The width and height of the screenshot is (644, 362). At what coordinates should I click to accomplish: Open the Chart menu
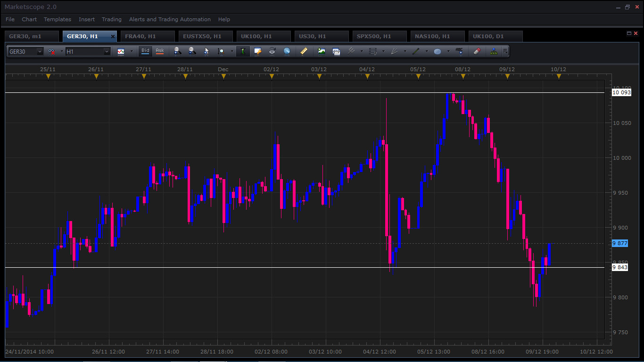click(x=29, y=19)
